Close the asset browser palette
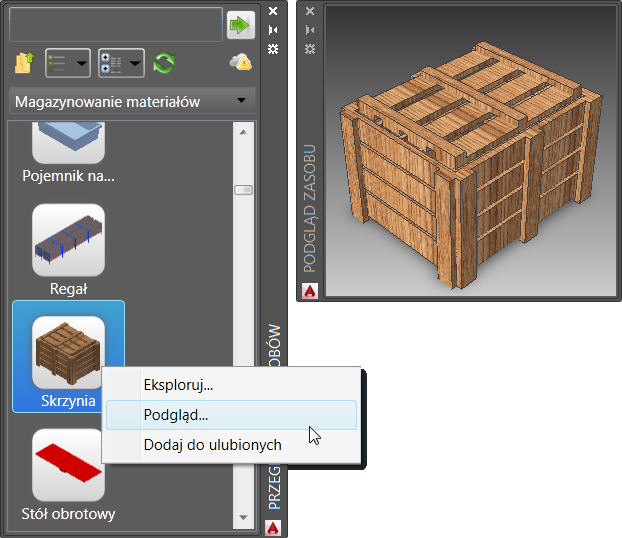 [x=273, y=11]
